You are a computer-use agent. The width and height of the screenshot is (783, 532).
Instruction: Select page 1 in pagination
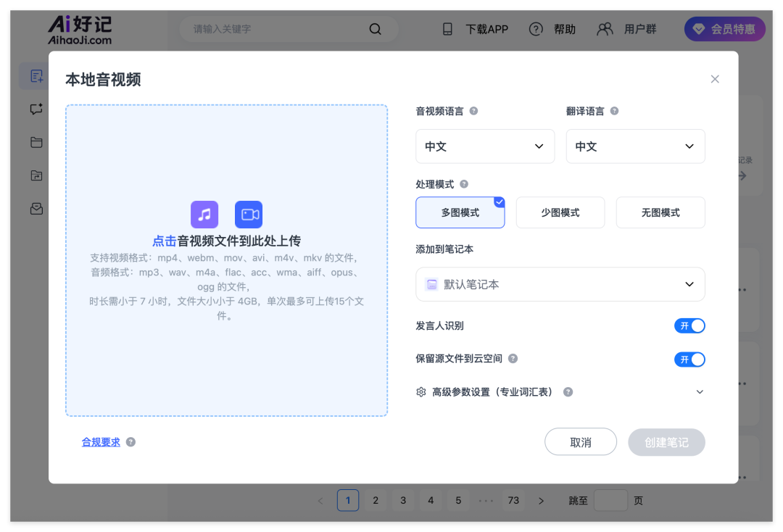tap(348, 500)
